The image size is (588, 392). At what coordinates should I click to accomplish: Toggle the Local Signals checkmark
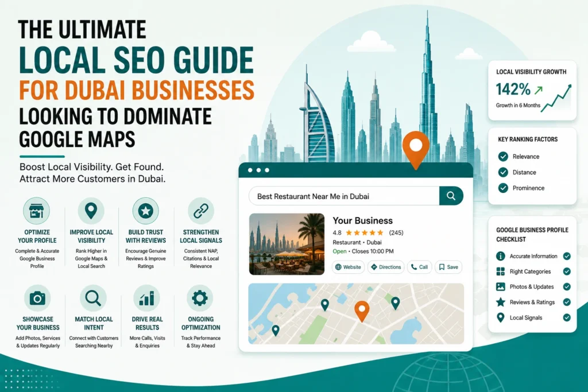(567, 318)
